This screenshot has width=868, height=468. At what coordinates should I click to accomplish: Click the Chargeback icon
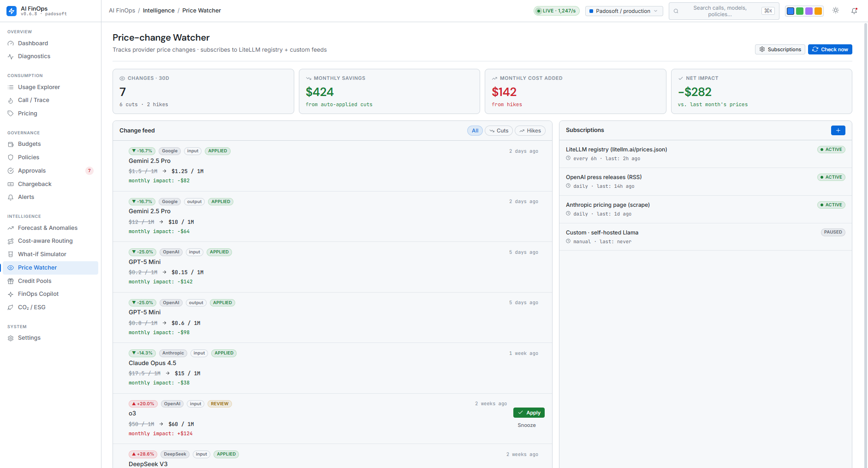click(11, 184)
